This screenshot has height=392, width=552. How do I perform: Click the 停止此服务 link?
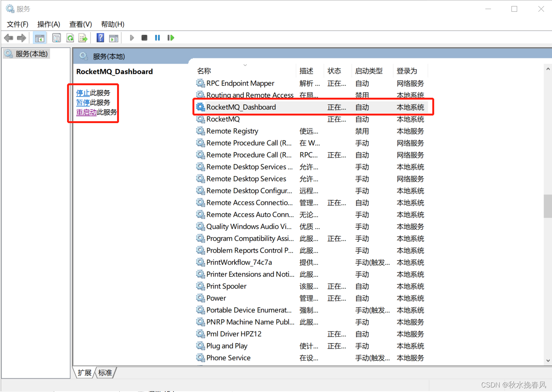click(x=83, y=92)
